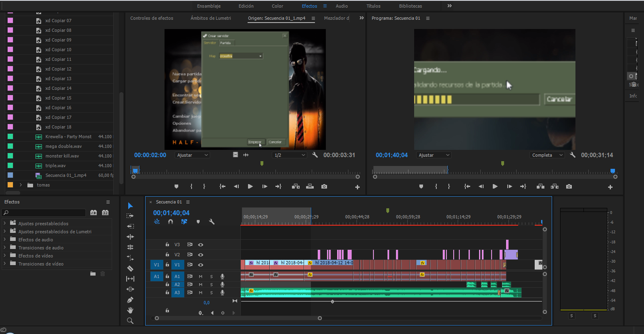
Task: Expand Transiciones de vídeo folder
Action: [4, 263]
